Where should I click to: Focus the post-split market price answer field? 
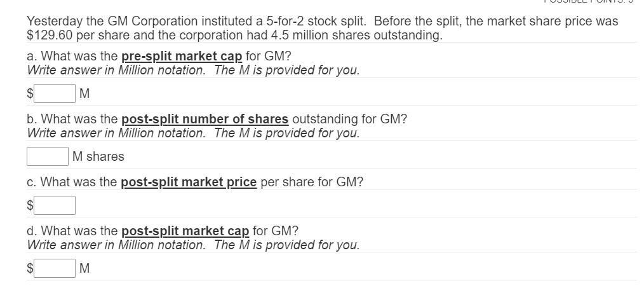coord(55,205)
